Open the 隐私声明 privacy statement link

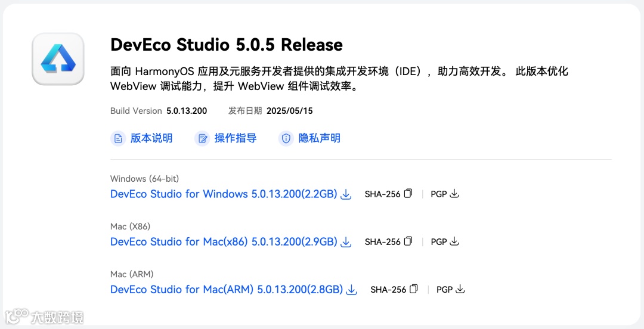coord(320,138)
